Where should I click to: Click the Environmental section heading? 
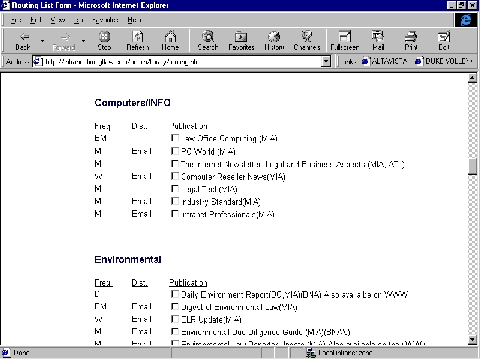[128, 259]
